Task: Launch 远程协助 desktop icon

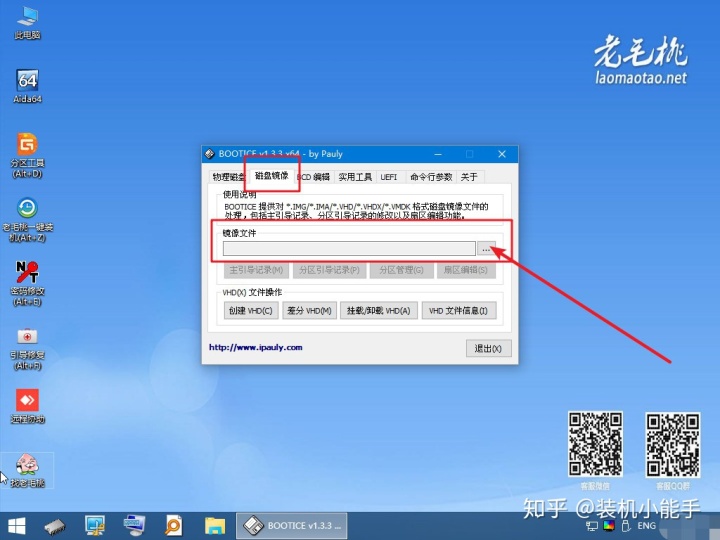Action: pyautogui.click(x=28, y=406)
